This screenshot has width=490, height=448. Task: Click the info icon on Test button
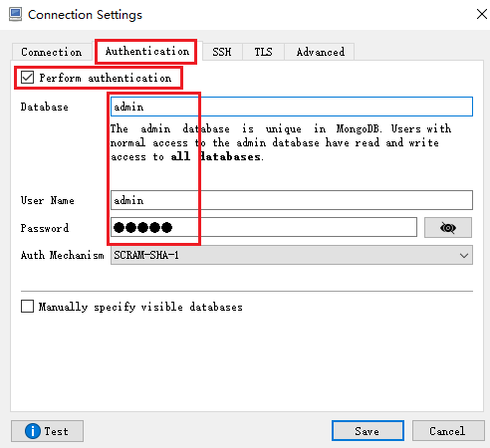33,431
